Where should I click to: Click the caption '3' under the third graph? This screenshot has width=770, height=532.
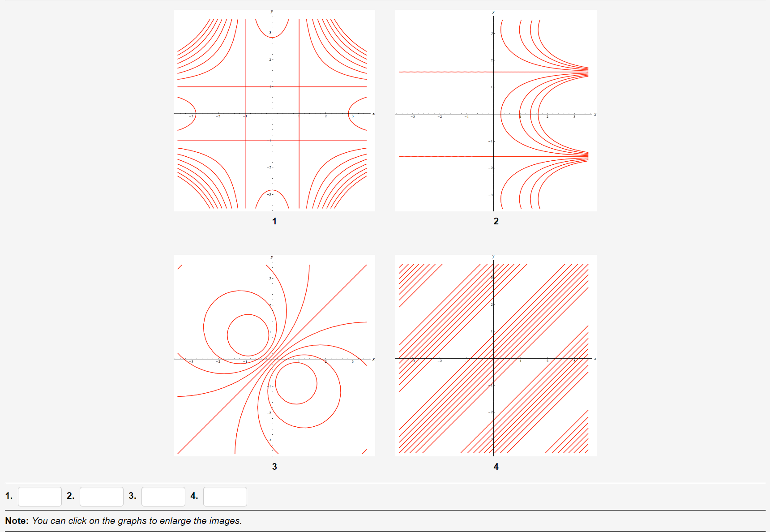[x=274, y=467]
